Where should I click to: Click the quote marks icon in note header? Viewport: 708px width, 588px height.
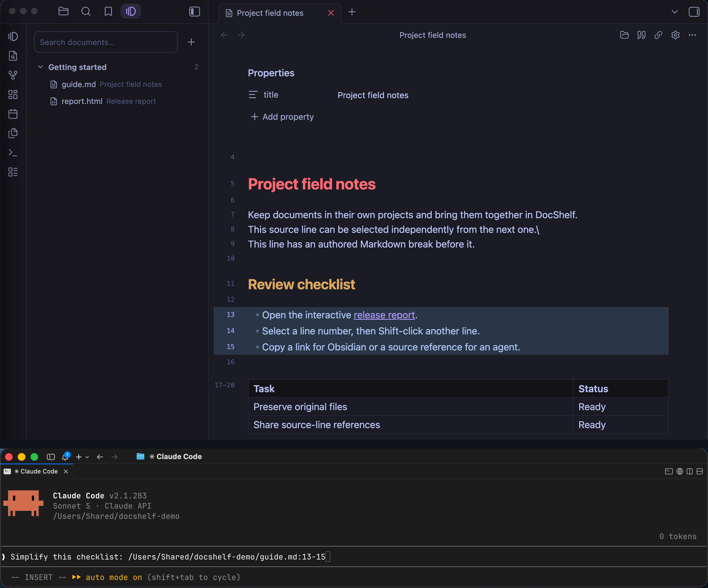[641, 35]
